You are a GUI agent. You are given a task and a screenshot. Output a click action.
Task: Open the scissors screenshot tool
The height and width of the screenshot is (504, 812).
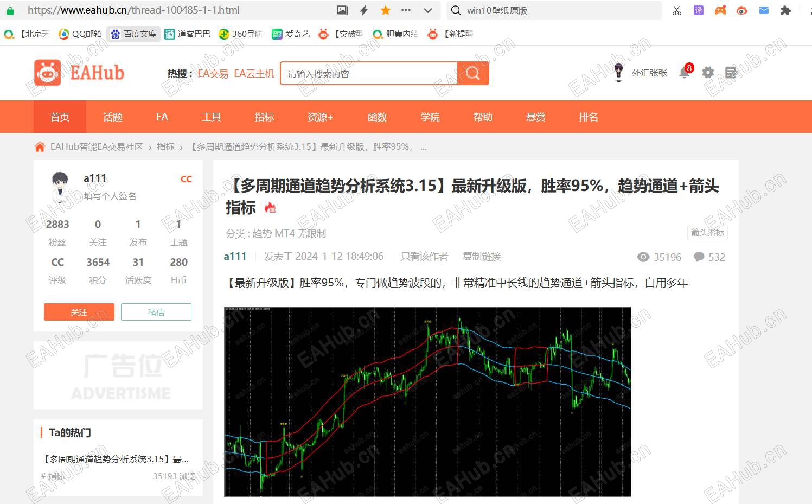pyautogui.click(x=677, y=10)
